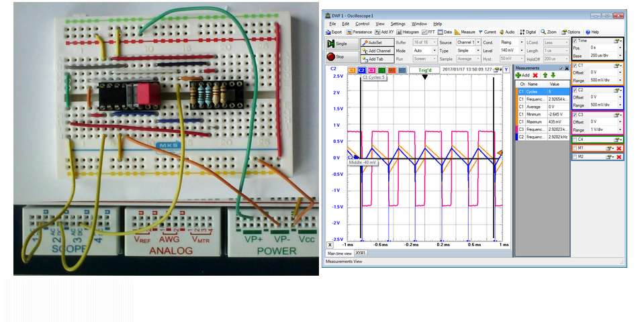Viewport: 644px width, 322px height.
Task: Expand the time Base dropdown
Action: click(620, 55)
